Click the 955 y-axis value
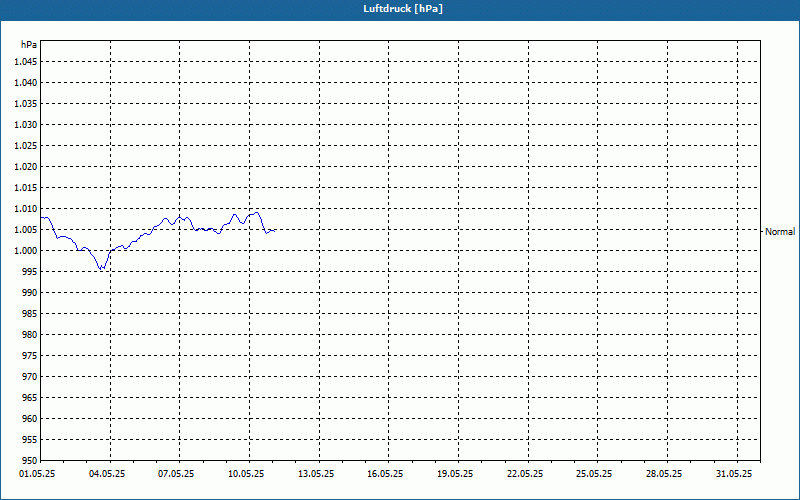Viewport: 800px width, 500px height. 30,439
